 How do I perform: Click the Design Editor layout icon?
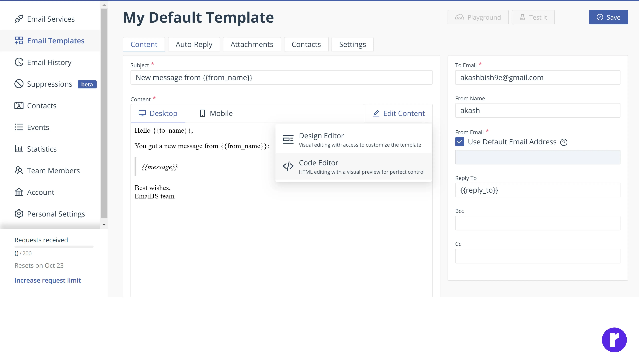pos(288,140)
